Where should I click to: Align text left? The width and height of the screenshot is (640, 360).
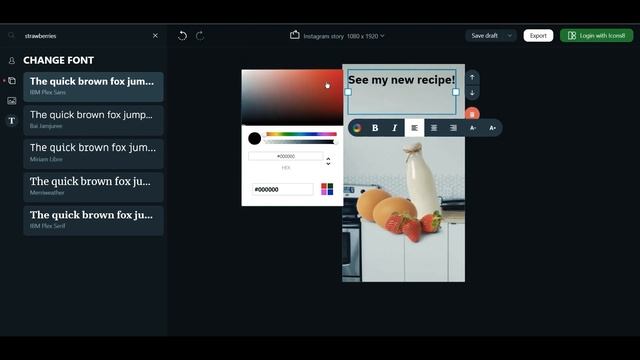click(414, 128)
